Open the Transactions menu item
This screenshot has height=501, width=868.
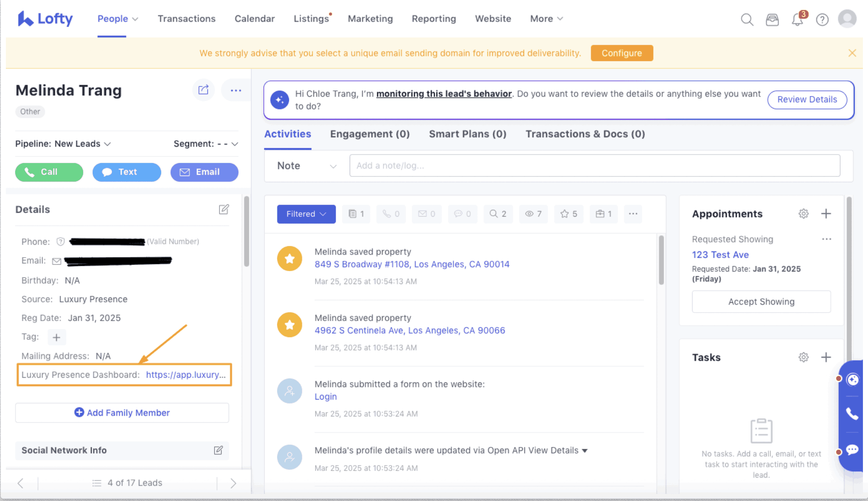[x=186, y=19]
